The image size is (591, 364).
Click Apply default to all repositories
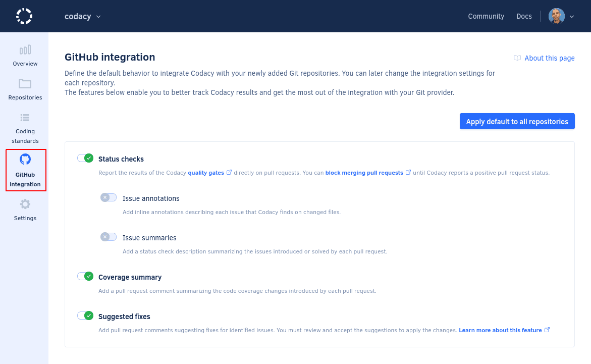point(517,121)
